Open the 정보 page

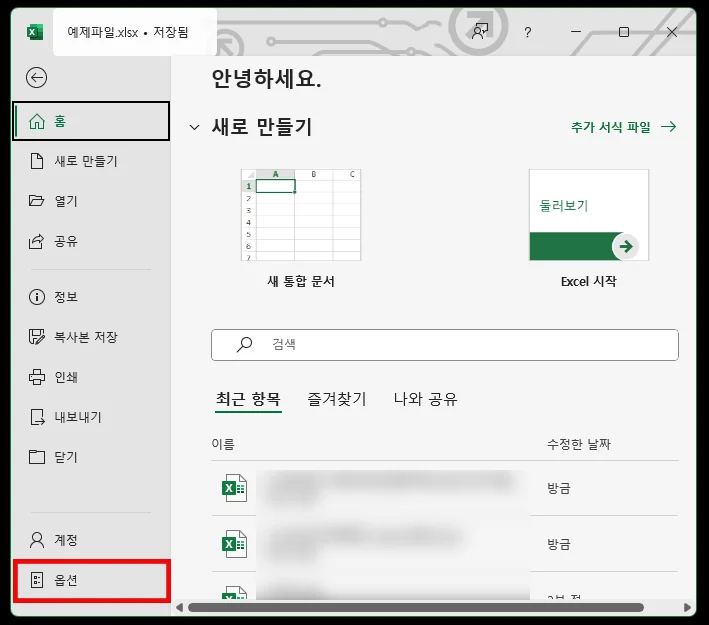point(91,297)
